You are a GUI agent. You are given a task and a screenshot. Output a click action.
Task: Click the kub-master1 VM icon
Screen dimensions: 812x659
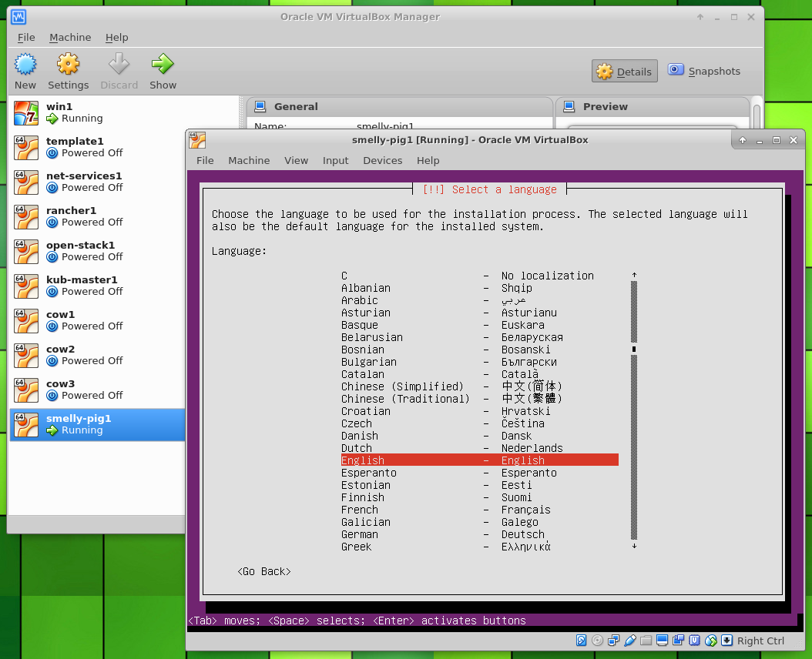point(26,286)
